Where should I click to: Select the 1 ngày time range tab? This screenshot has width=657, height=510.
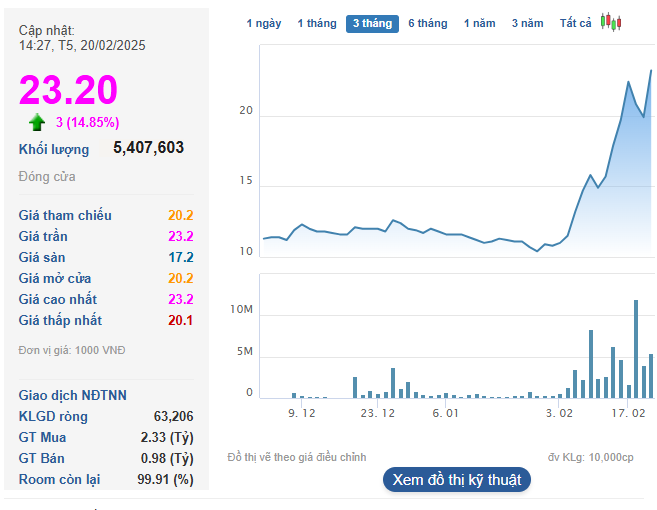click(264, 24)
